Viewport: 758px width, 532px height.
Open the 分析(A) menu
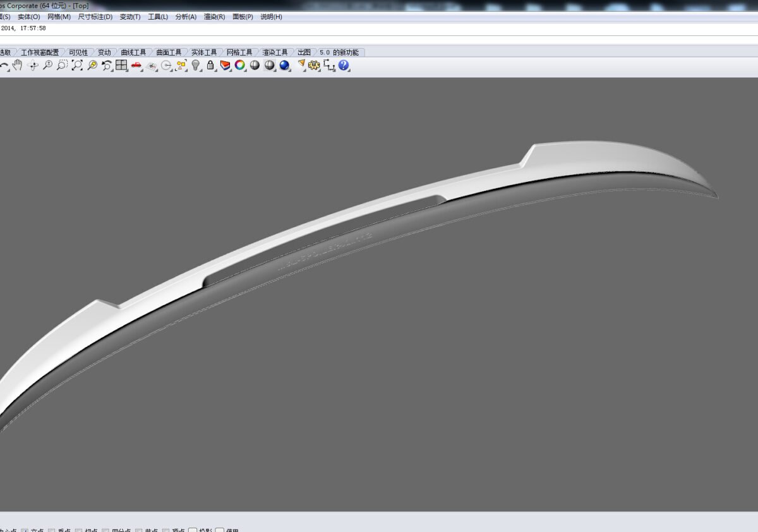point(186,16)
